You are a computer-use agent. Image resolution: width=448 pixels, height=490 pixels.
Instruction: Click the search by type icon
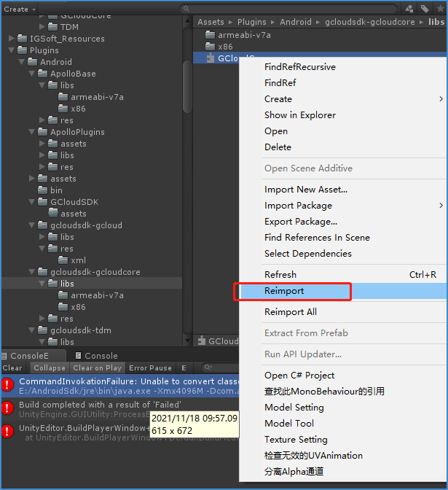[409, 9]
